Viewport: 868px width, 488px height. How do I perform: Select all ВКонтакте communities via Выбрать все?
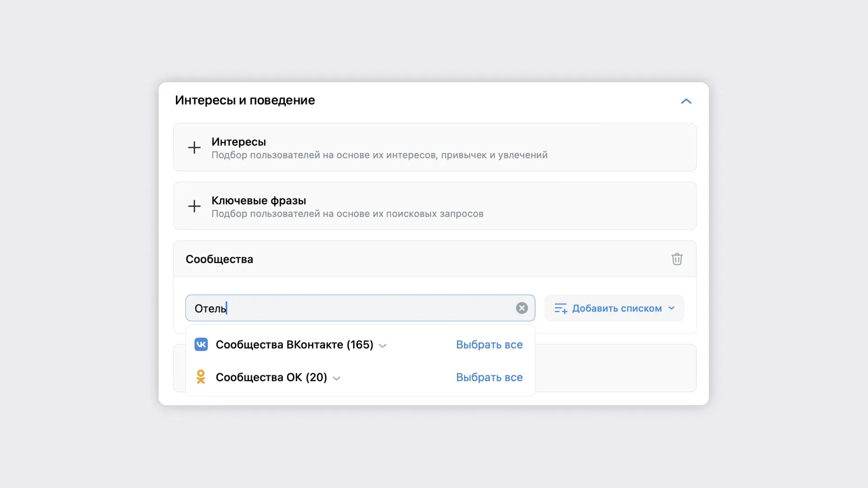pyautogui.click(x=489, y=345)
